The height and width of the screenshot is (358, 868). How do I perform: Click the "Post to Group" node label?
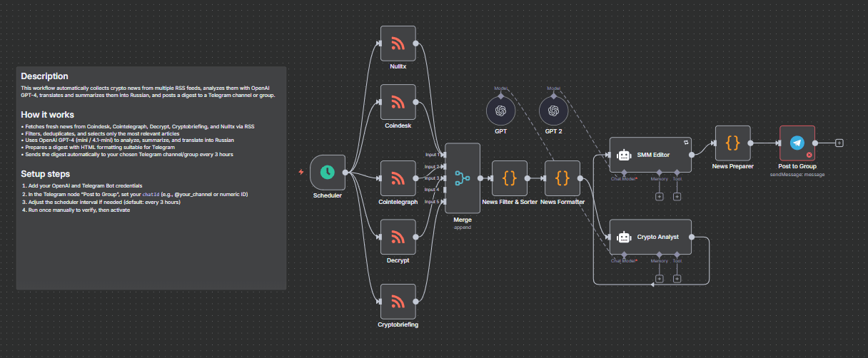(797, 166)
